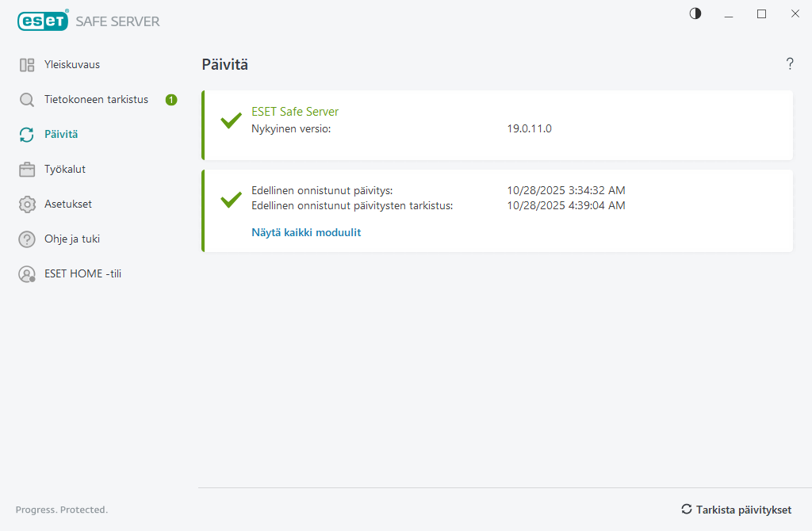Open the ESET HOME -tili page
This screenshot has width=812, height=531.
point(82,274)
